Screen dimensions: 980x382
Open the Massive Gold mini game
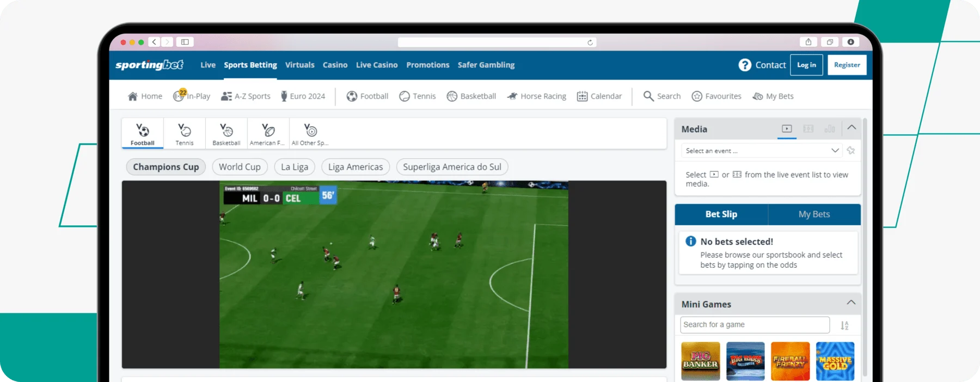835,361
